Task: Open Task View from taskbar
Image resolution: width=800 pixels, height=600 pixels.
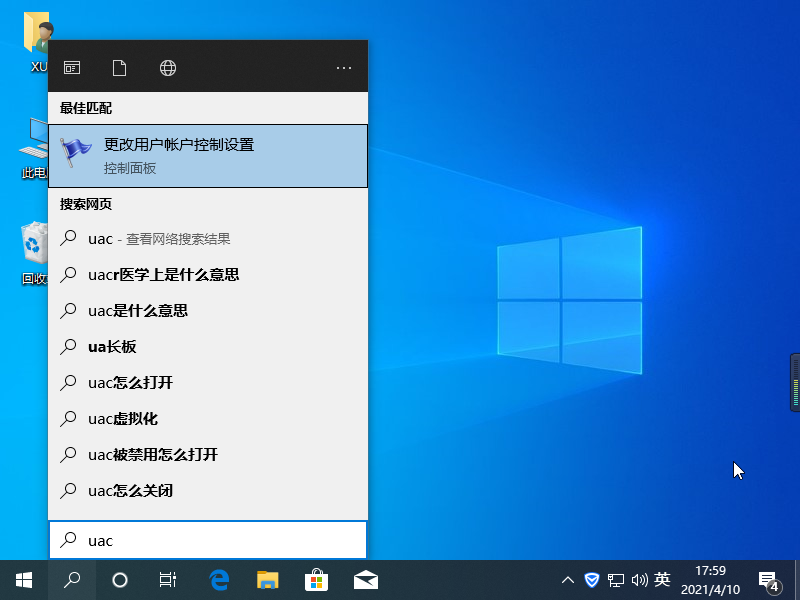Action: click(x=167, y=580)
